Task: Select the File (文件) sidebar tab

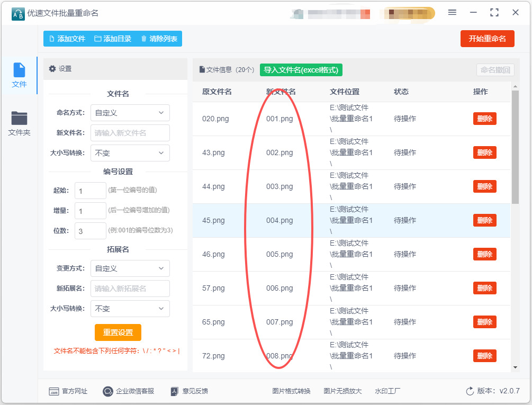Action: click(19, 75)
